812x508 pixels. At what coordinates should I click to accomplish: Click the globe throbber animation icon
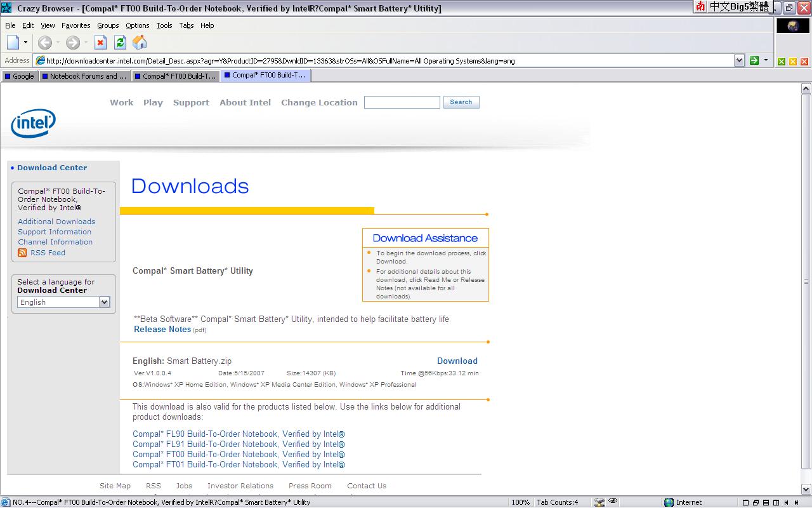(793, 26)
